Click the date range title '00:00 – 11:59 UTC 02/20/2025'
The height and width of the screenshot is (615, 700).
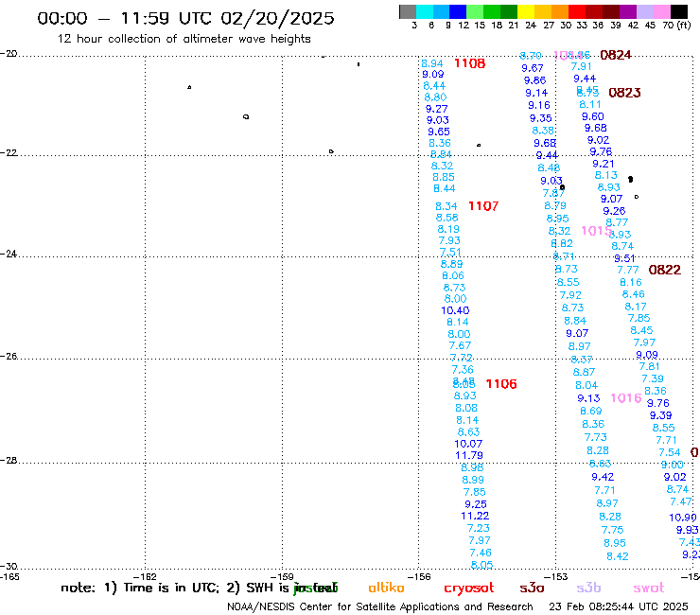(x=185, y=18)
